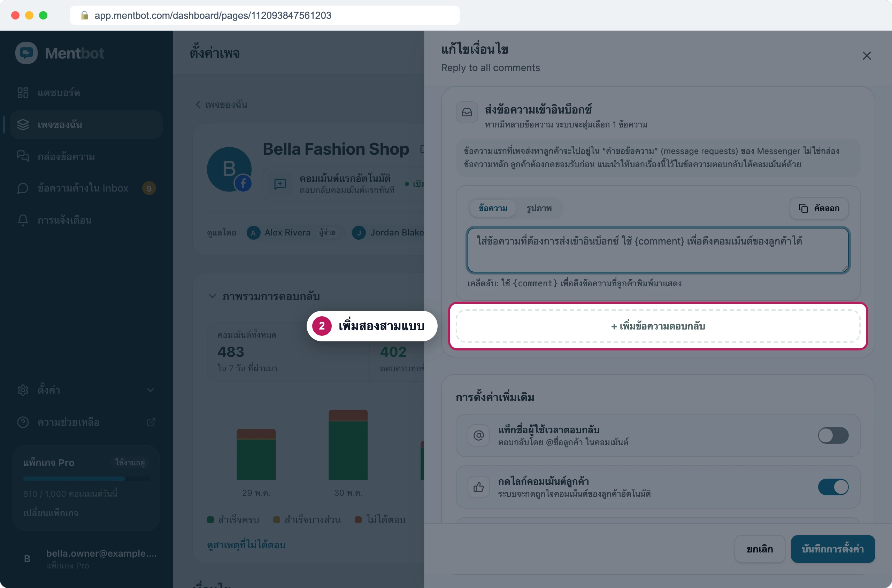Click the 29 พ.ค. chart bar

click(256, 455)
